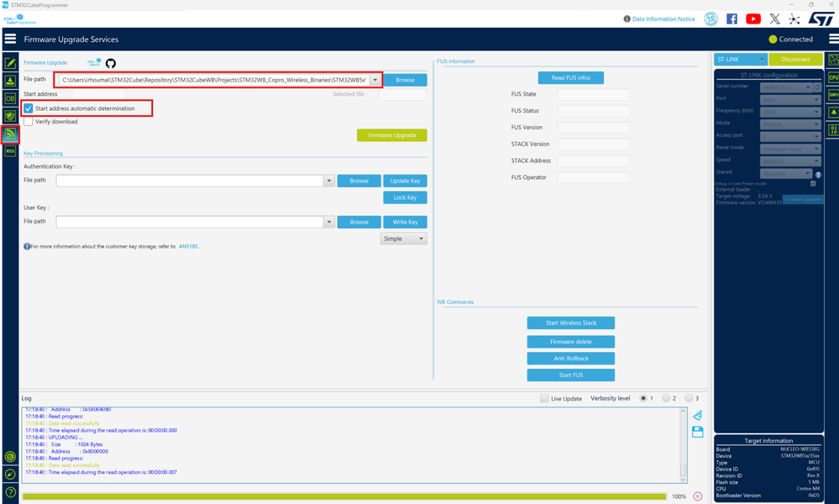Image resolution: width=839 pixels, height=504 pixels.
Task: Open the Option Bytes (OB) sidebar icon
Action: [x=10, y=98]
